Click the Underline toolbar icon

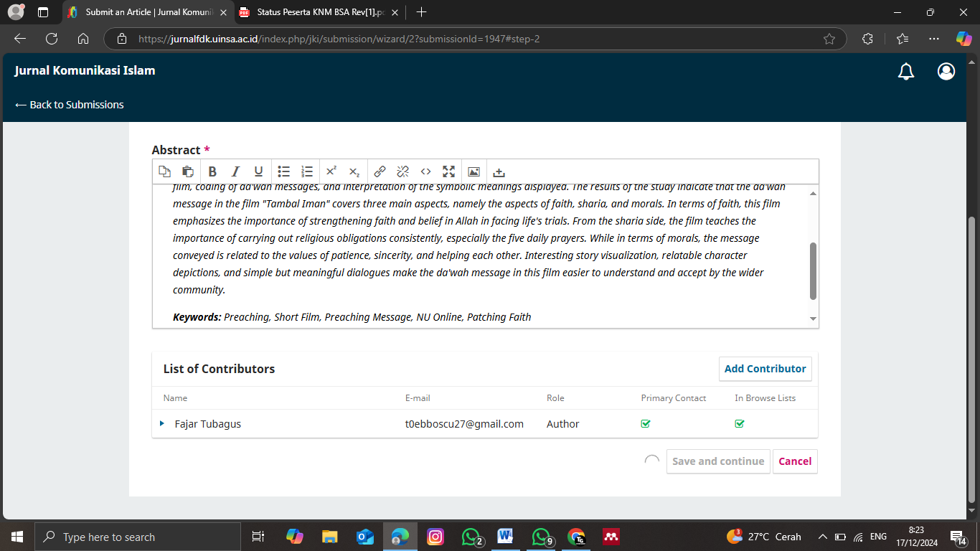pos(258,171)
